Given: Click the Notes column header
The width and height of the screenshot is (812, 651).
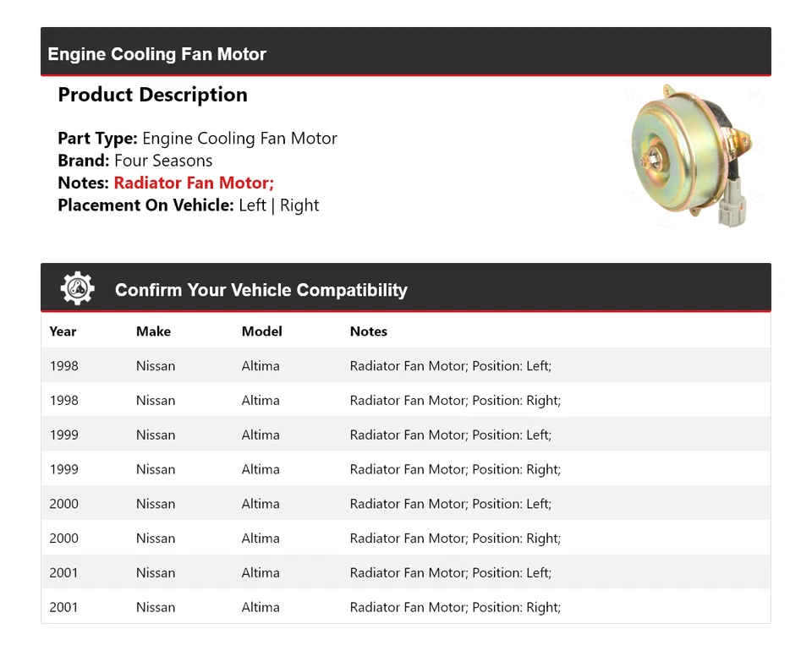Looking at the screenshot, I should pos(368,331).
